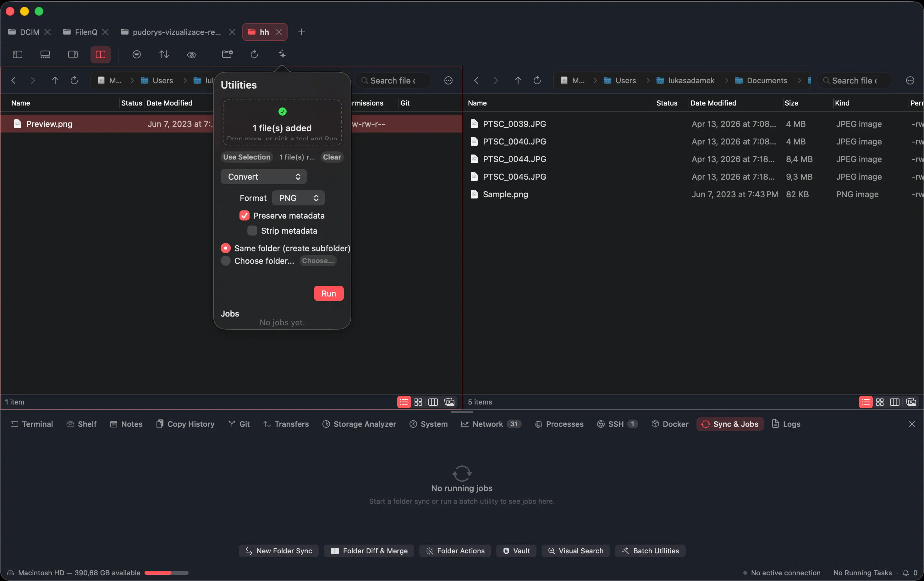This screenshot has height=581, width=924.
Task: Open the Network panel tab
Action: click(491, 424)
